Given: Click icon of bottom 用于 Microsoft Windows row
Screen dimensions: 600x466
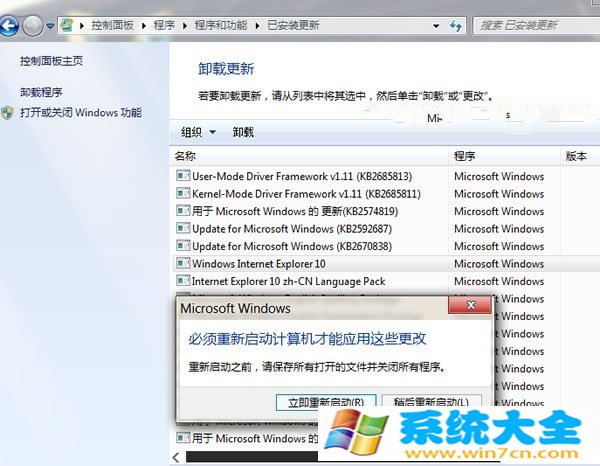Looking at the screenshot, I should pyautogui.click(x=183, y=437).
